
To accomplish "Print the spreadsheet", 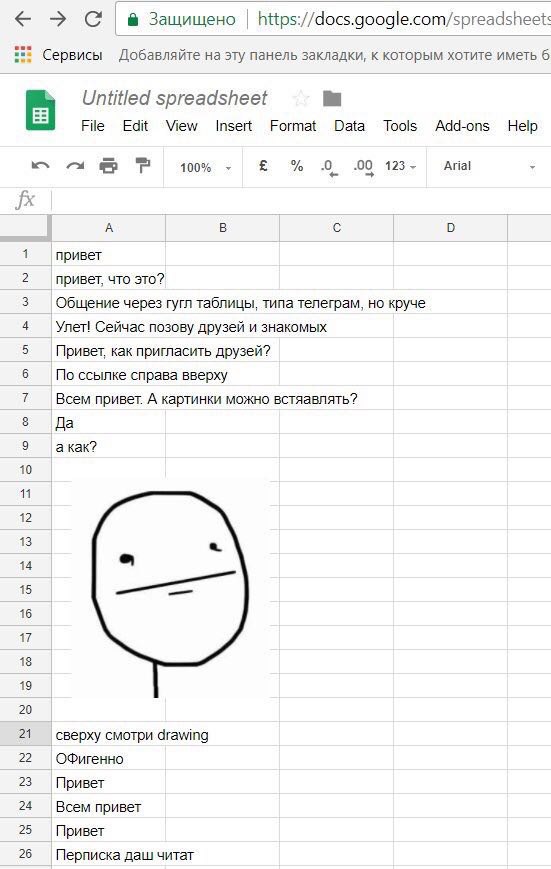I will (x=109, y=166).
